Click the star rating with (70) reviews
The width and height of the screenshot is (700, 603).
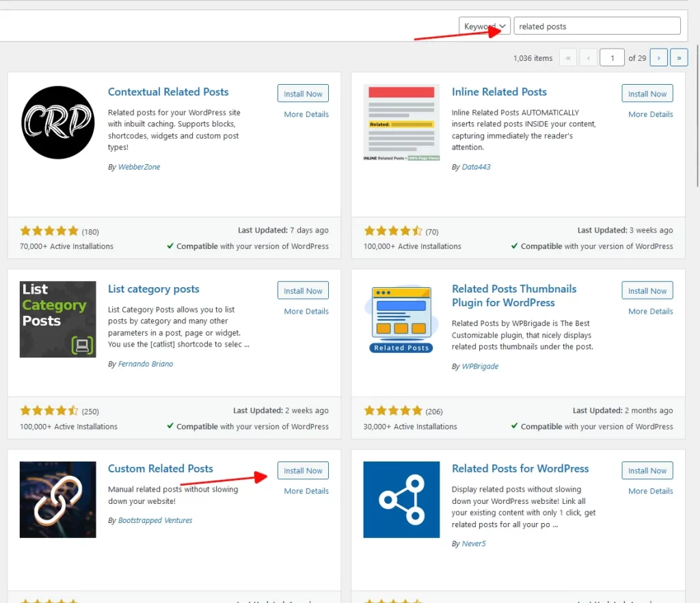(x=393, y=231)
